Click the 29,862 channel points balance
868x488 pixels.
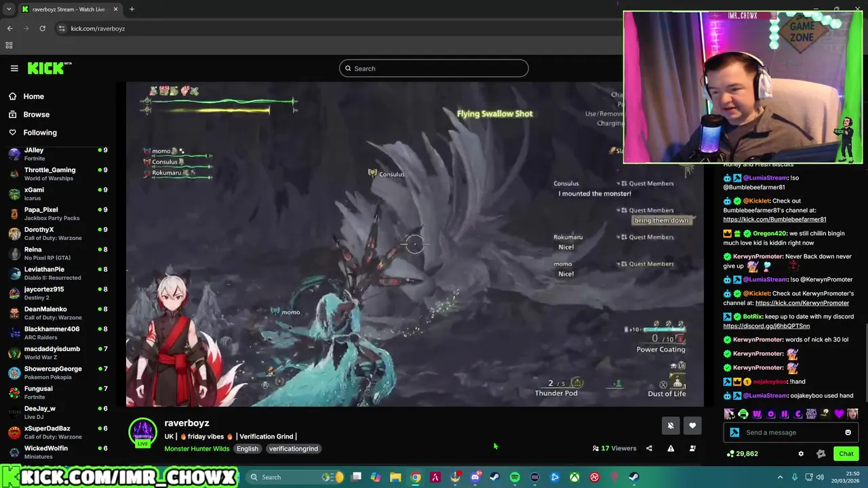tap(742, 453)
